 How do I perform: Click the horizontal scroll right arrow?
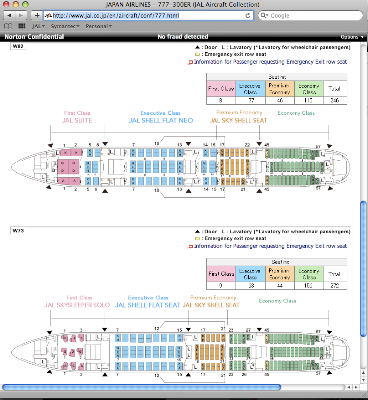[356, 387]
